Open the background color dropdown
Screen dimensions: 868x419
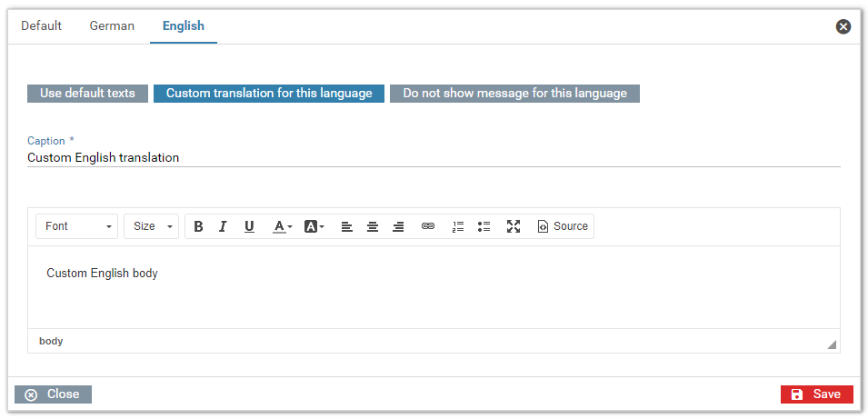(314, 226)
